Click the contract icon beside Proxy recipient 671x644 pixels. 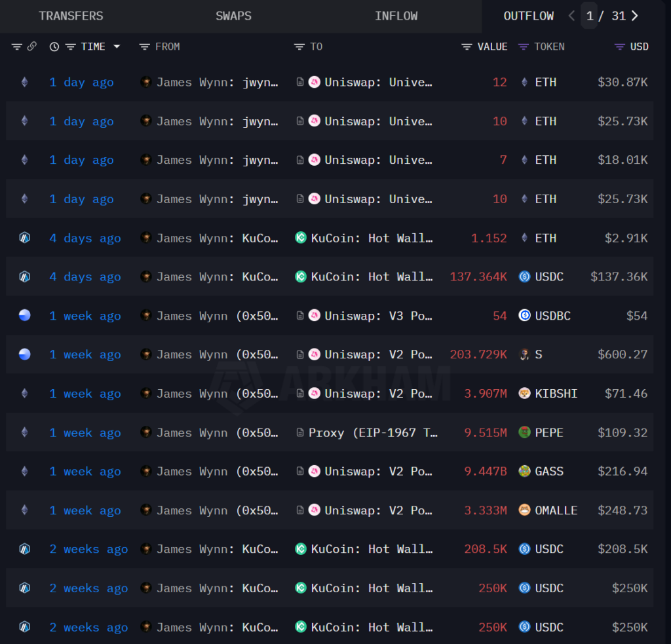[x=300, y=432]
